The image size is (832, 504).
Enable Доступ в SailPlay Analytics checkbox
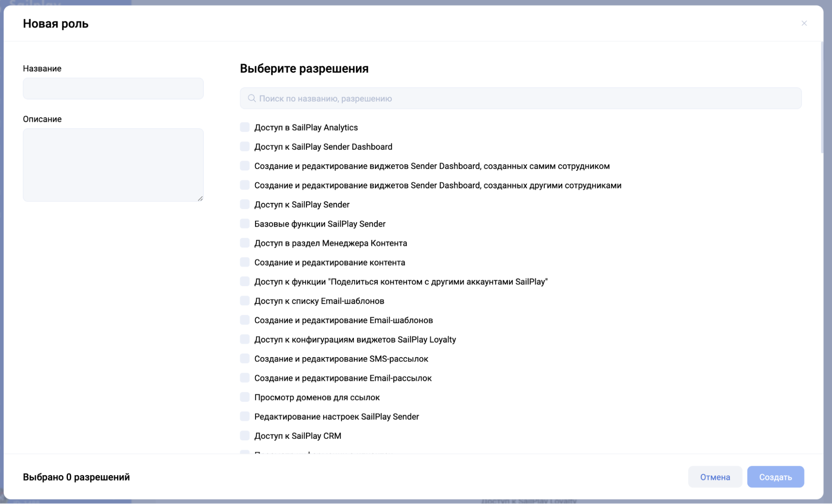click(x=245, y=127)
